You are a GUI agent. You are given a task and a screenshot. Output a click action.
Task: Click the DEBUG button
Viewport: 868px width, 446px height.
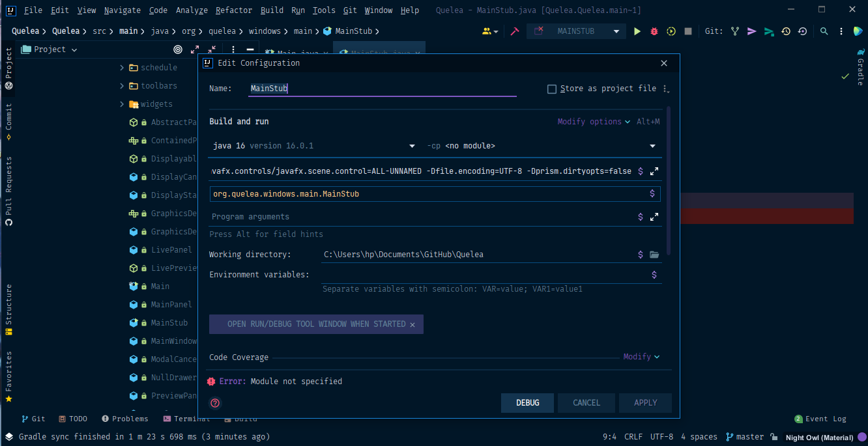coord(527,403)
